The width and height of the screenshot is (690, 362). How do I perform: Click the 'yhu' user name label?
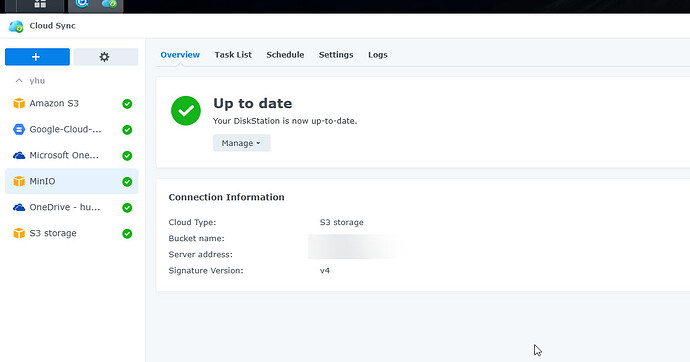pos(37,80)
